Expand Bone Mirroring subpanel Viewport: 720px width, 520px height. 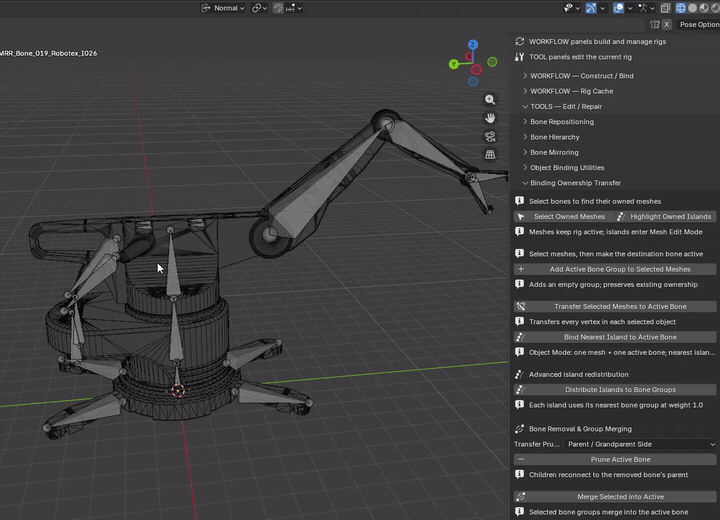click(553, 152)
